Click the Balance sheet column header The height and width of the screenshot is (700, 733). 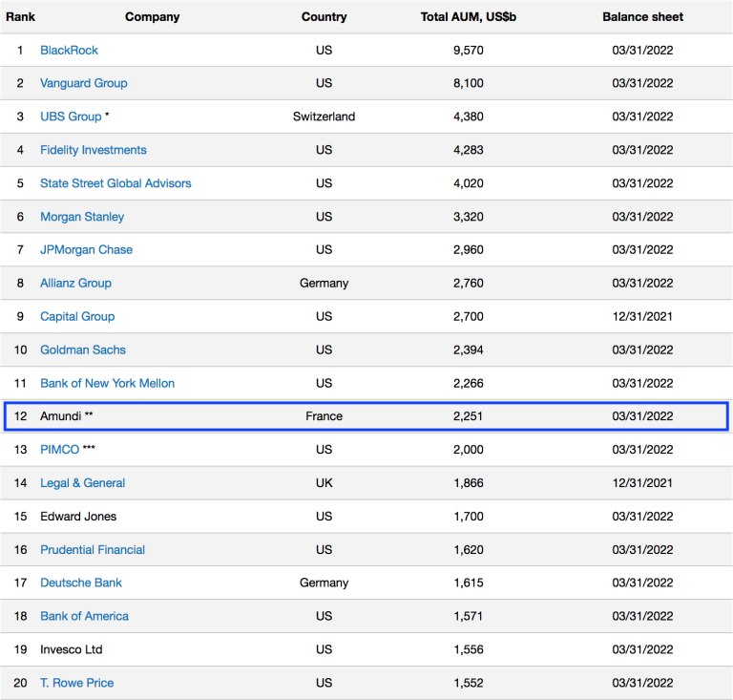(x=642, y=16)
